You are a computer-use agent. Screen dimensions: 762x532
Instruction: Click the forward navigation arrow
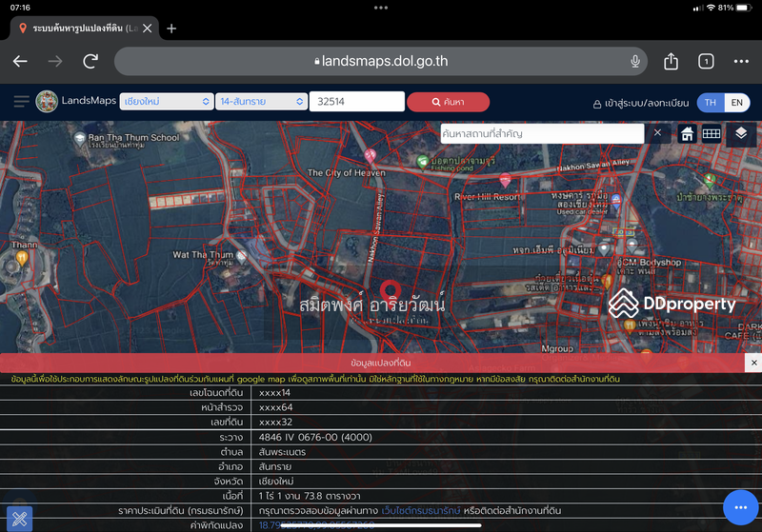click(x=55, y=61)
